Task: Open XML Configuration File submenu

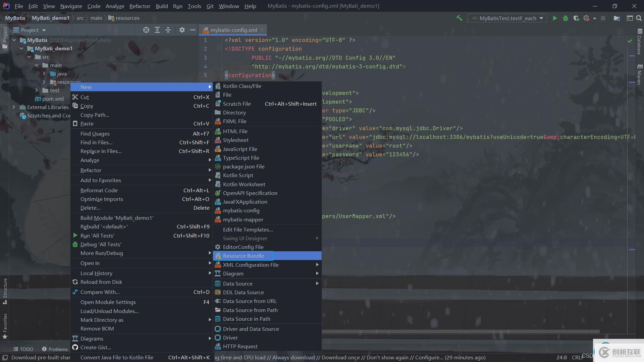Action: click(x=267, y=265)
